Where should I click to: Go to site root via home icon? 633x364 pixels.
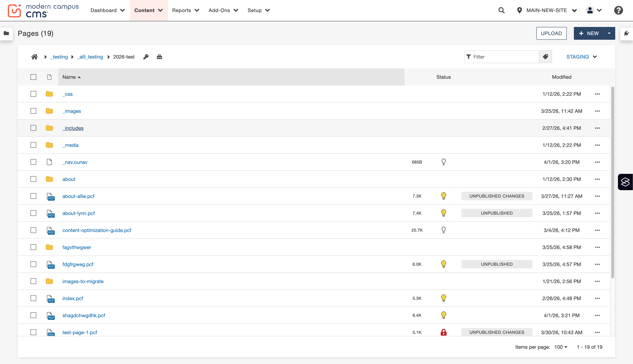pos(34,57)
